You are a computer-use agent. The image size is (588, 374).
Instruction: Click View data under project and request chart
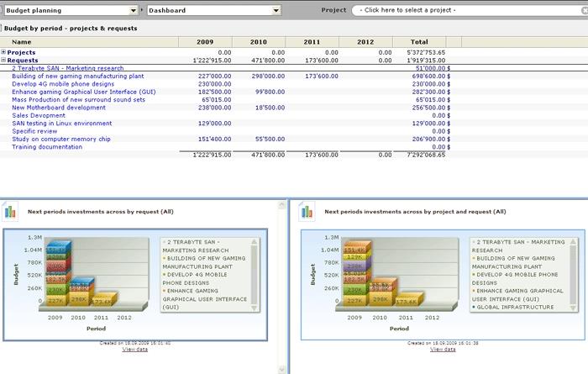click(x=443, y=350)
